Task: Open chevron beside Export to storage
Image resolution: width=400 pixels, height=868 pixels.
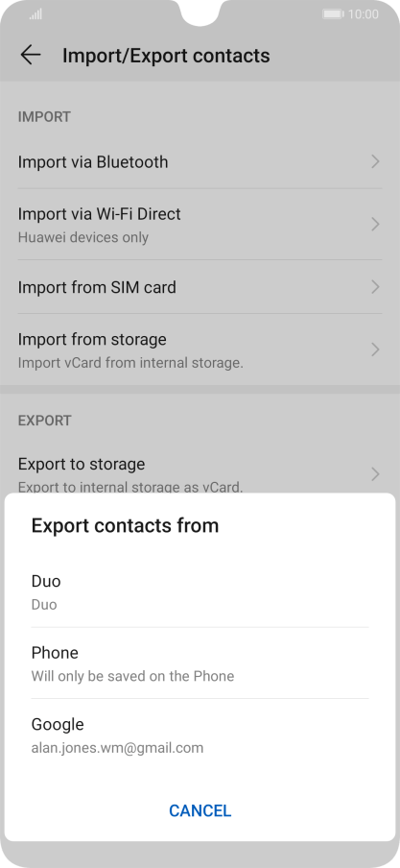Action: [x=376, y=474]
